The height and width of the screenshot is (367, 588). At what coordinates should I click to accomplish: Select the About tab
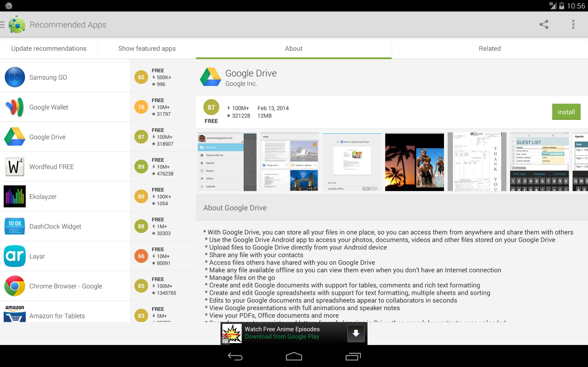tap(293, 49)
